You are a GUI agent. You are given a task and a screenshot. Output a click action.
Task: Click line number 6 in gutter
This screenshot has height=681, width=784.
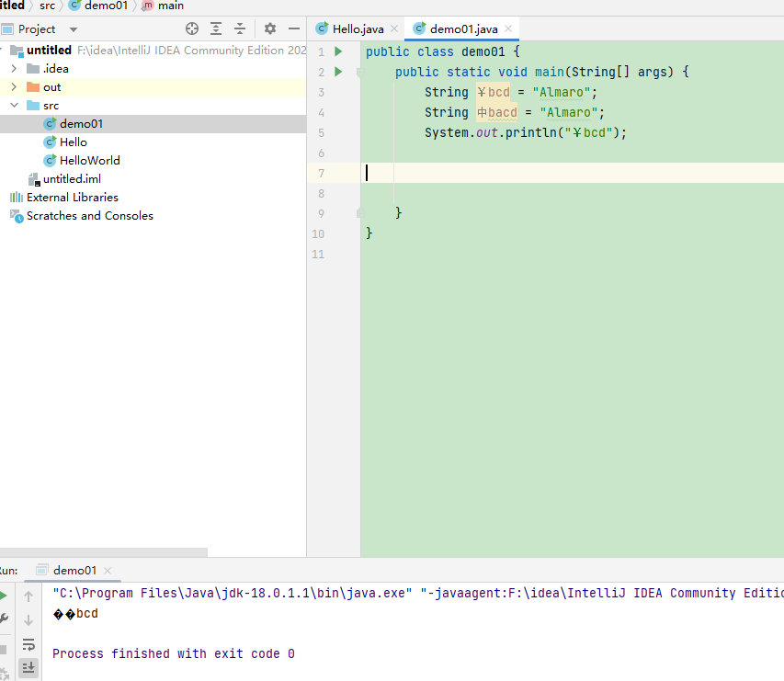point(321,153)
